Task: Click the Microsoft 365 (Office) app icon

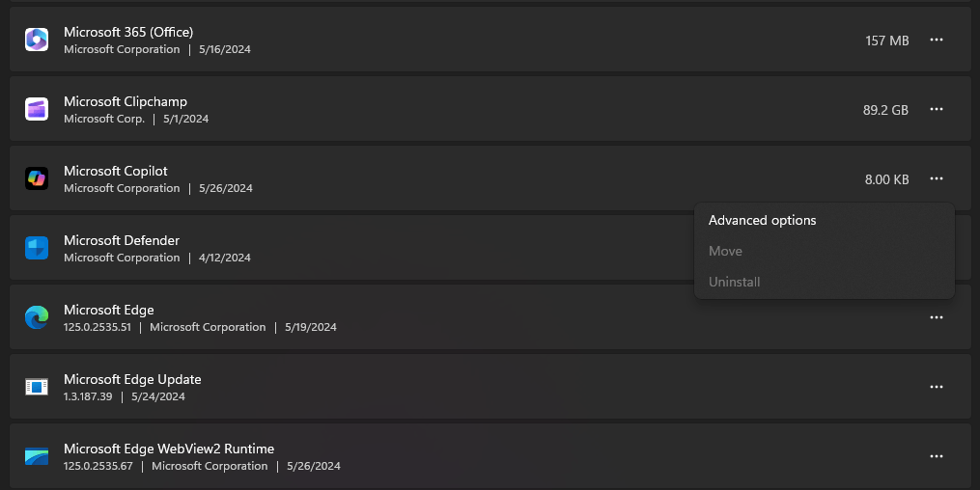Action: 37,40
